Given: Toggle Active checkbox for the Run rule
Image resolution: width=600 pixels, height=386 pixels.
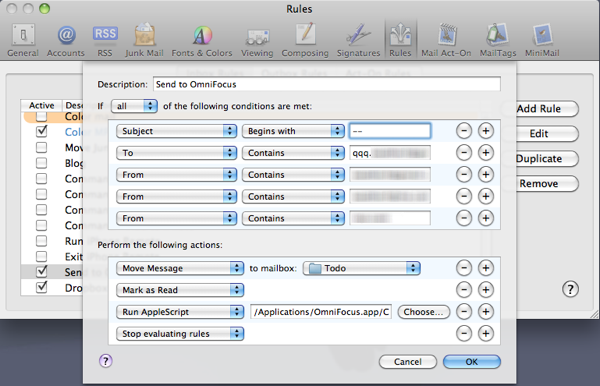Looking at the screenshot, I should 41,241.
